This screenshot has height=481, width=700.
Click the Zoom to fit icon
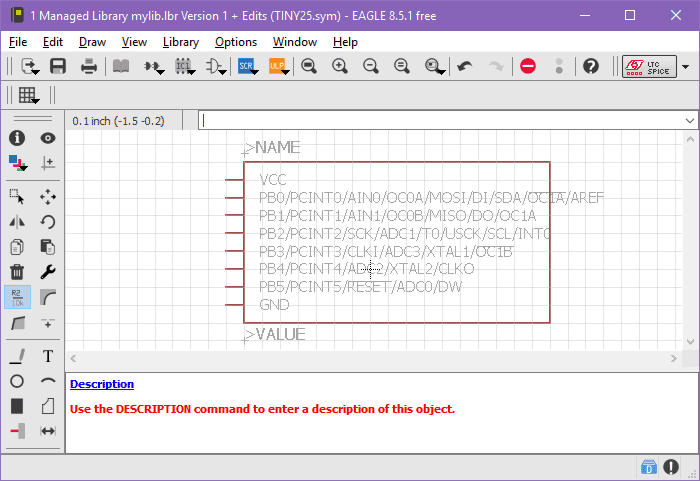[x=309, y=66]
